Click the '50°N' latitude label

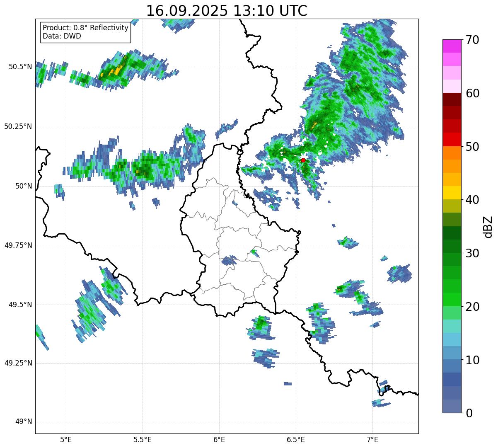pyautogui.click(x=24, y=186)
